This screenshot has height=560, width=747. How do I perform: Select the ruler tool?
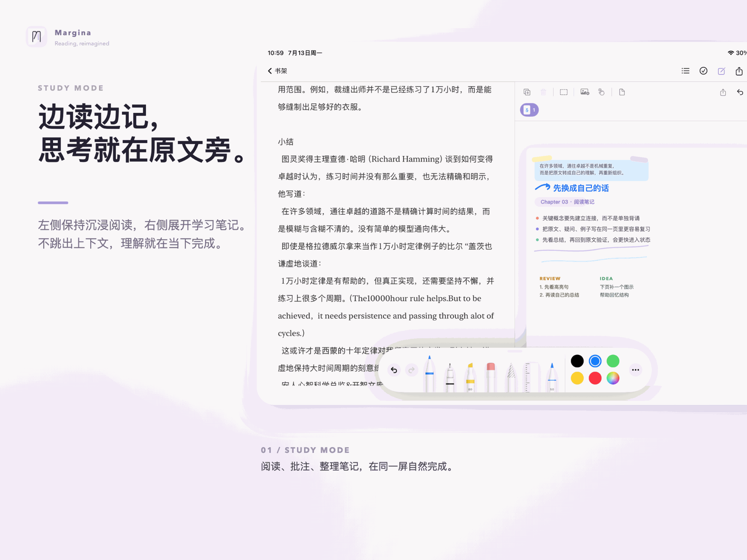click(531, 377)
